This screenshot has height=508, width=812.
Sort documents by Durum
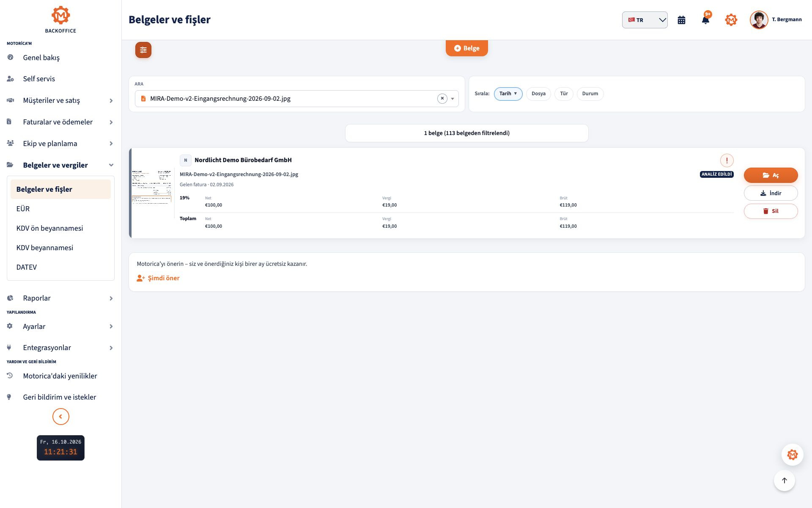(590, 94)
